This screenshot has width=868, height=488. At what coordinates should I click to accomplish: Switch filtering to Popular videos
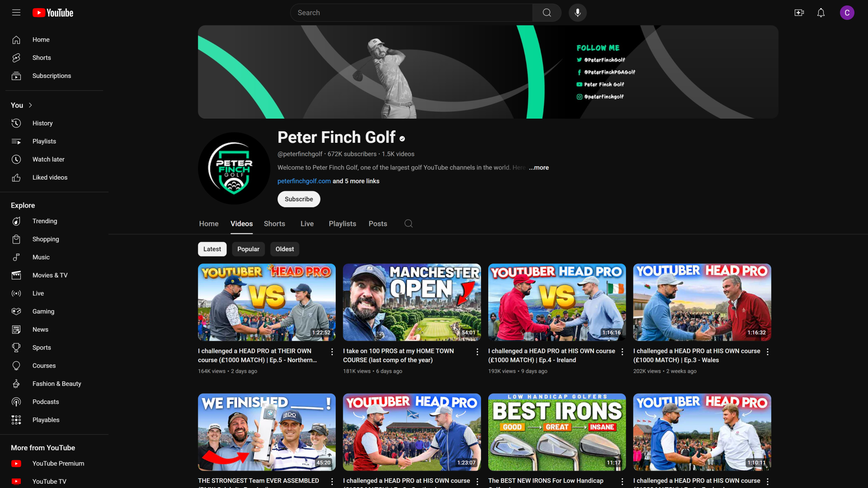point(248,249)
